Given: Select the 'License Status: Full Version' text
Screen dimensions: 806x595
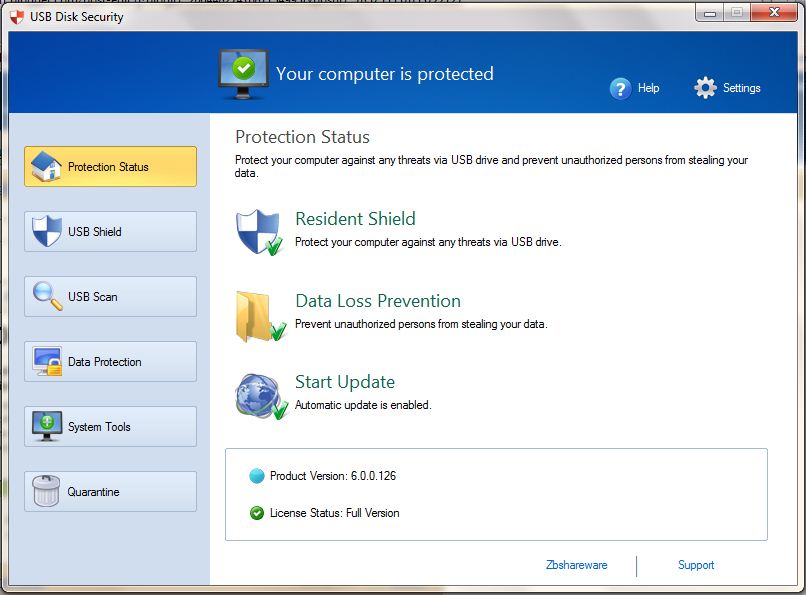Looking at the screenshot, I should click(335, 513).
